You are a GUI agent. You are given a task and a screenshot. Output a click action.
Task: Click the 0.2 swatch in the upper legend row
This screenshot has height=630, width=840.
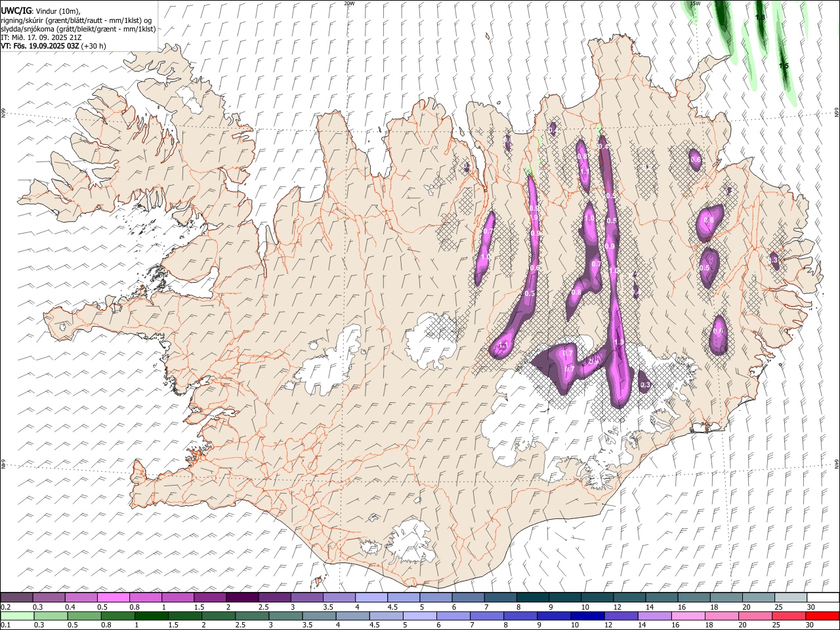[x=16, y=597]
